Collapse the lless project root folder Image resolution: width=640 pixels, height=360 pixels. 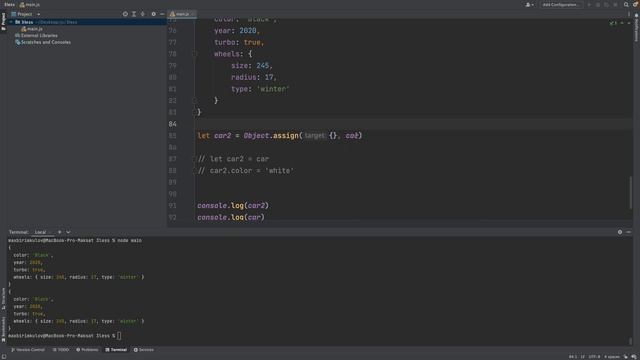pyautogui.click(x=11, y=22)
